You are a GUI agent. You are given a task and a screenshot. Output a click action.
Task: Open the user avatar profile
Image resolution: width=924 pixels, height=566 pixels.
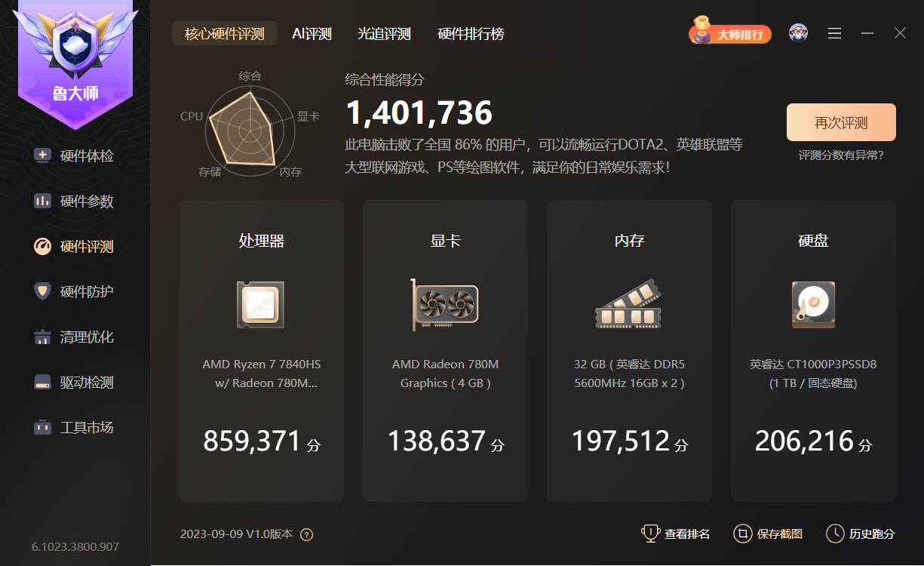[799, 33]
